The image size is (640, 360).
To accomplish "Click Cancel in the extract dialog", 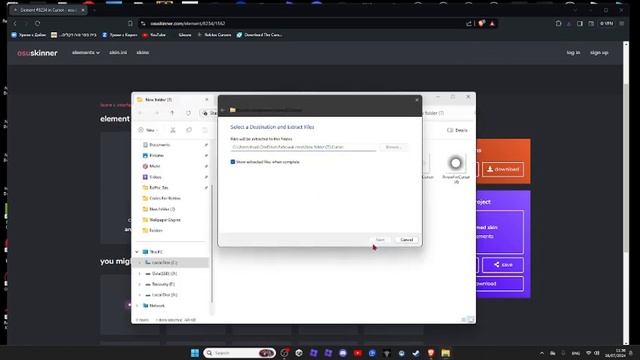I will point(407,240).
